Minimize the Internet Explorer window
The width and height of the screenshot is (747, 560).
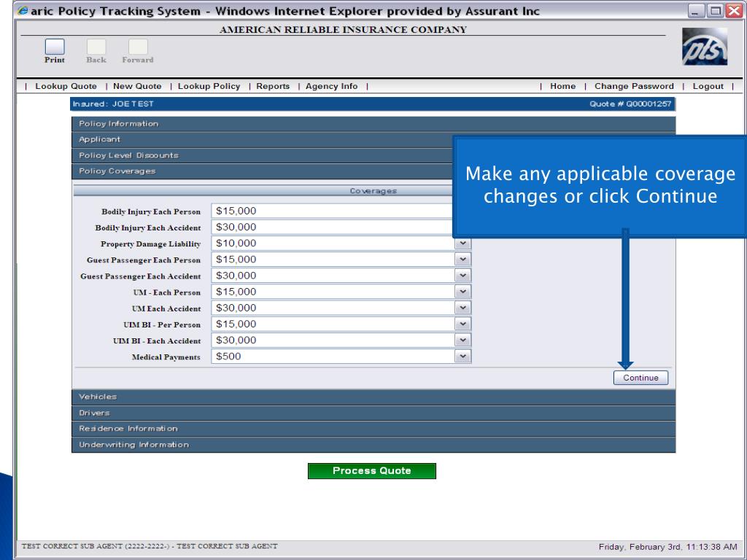[x=697, y=10]
